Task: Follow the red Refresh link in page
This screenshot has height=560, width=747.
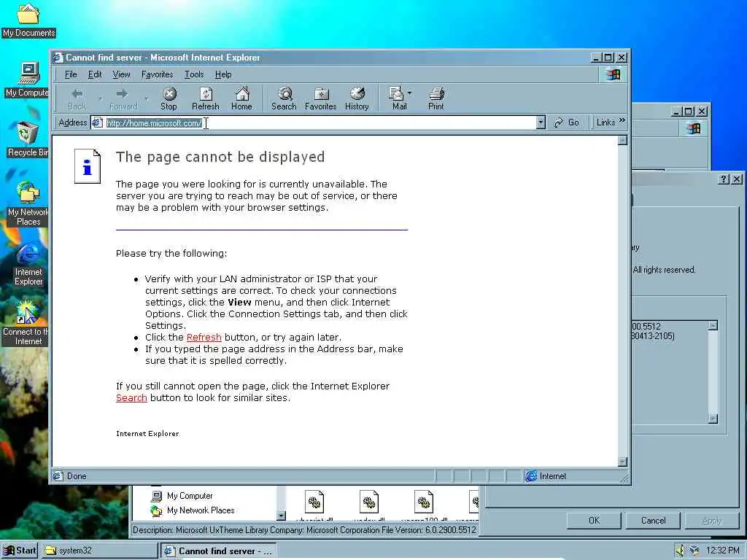Action: pos(204,337)
